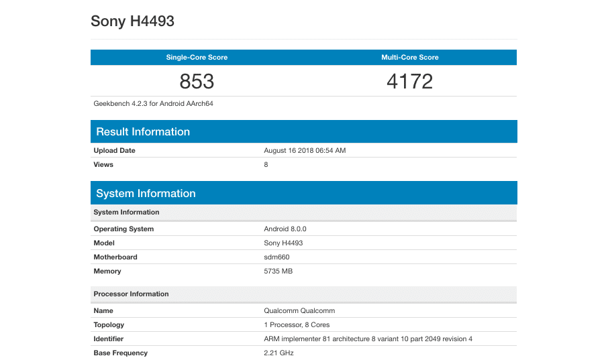The width and height of the screenshot is (604, 364).
Task: Click the Topology label
Action: point(109,324)
